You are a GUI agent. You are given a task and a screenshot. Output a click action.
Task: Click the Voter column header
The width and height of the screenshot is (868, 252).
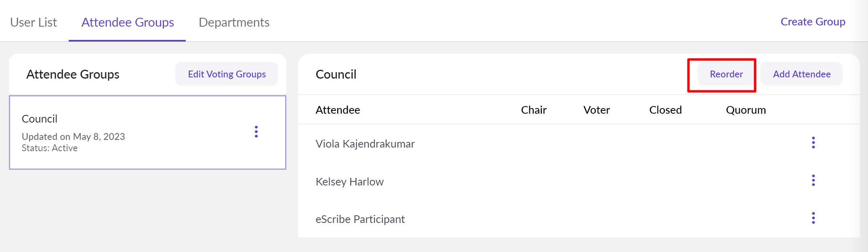596,110
